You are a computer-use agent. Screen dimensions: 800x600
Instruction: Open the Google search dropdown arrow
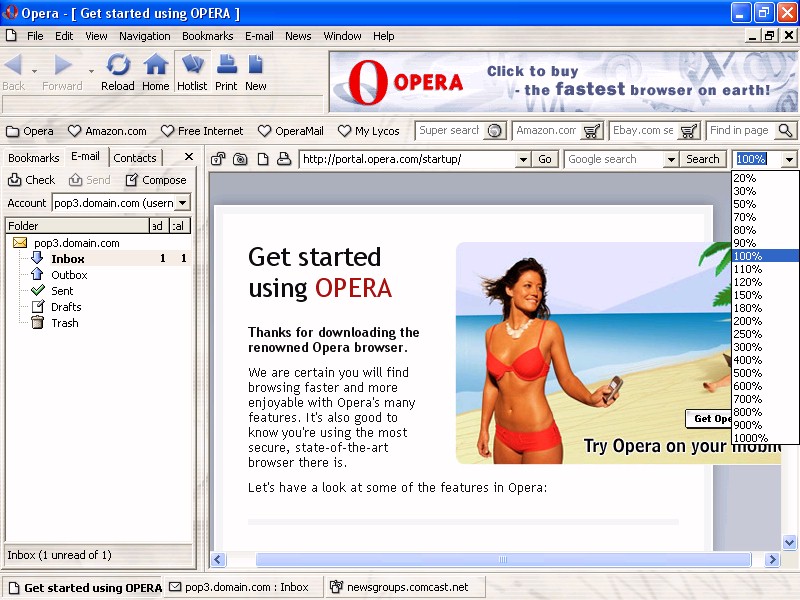pos(671,160)
